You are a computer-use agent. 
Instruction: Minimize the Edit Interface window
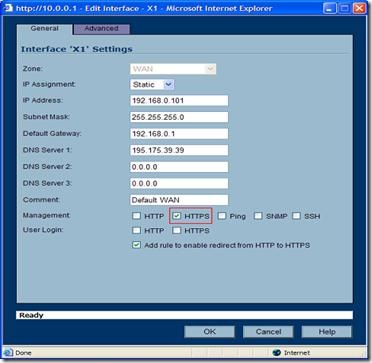tap(330, 8)
